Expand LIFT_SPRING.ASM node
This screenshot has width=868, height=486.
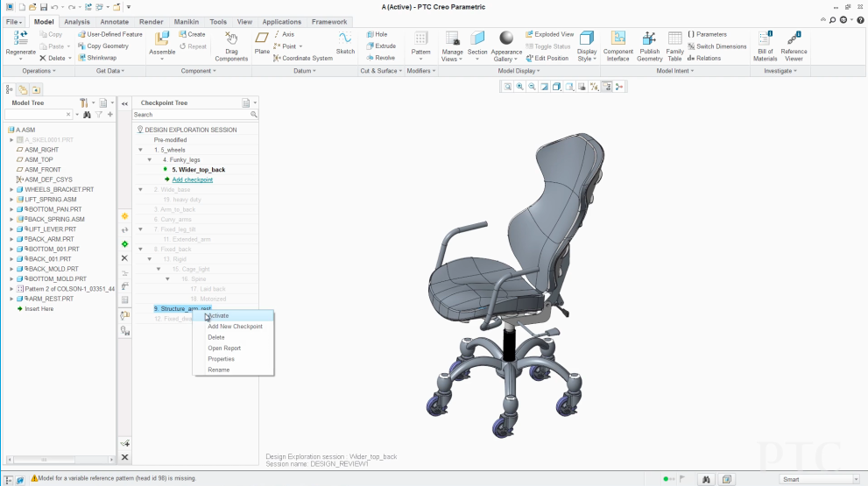point(11,200)
